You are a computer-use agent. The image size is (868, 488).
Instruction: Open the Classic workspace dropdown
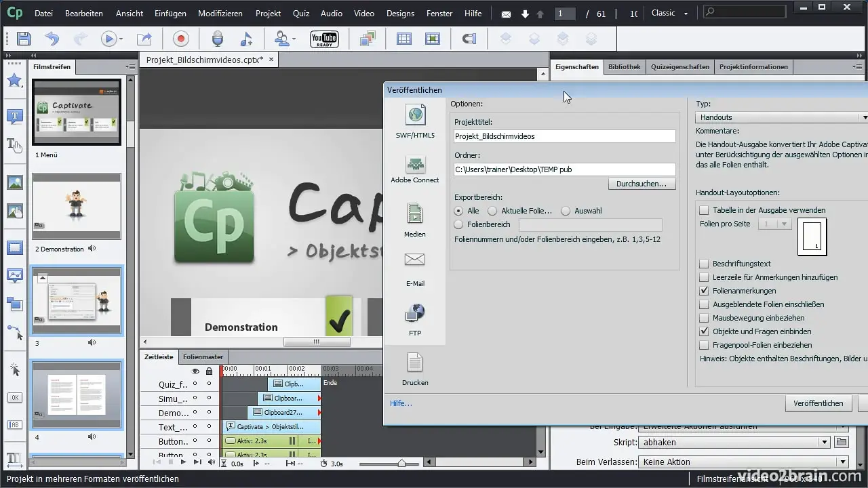669,13
